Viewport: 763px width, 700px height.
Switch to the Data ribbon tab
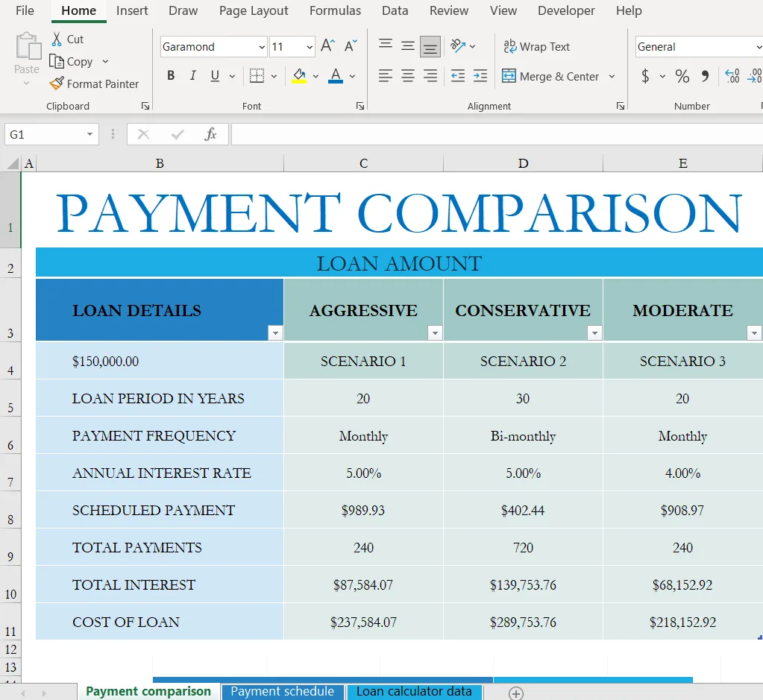click(395, 10)
